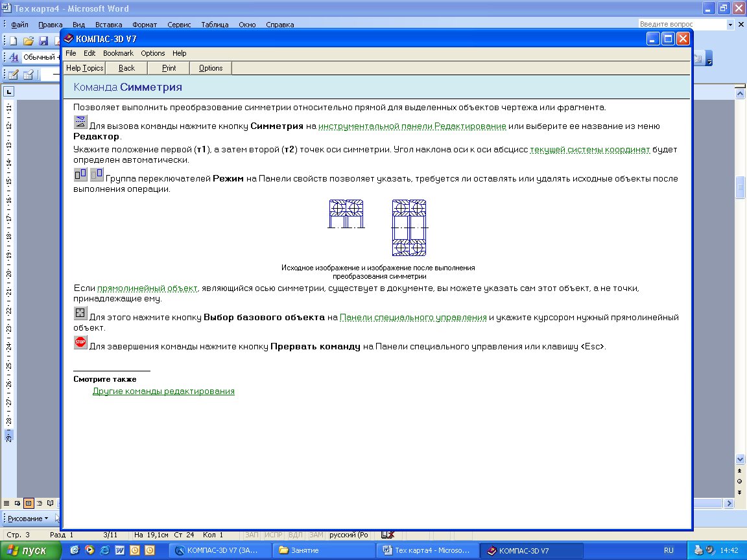Open Word's Файл menu
Image resolution: width=747 pixels, height=560 pixels.
click(x=19, y=25)
